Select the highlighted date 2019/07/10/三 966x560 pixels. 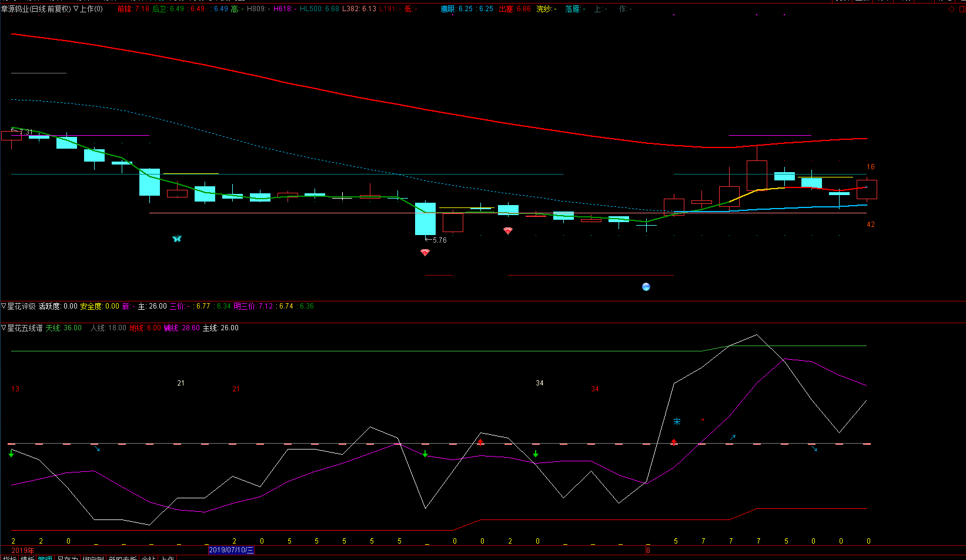pyautogui.click(x=231, y=550)
